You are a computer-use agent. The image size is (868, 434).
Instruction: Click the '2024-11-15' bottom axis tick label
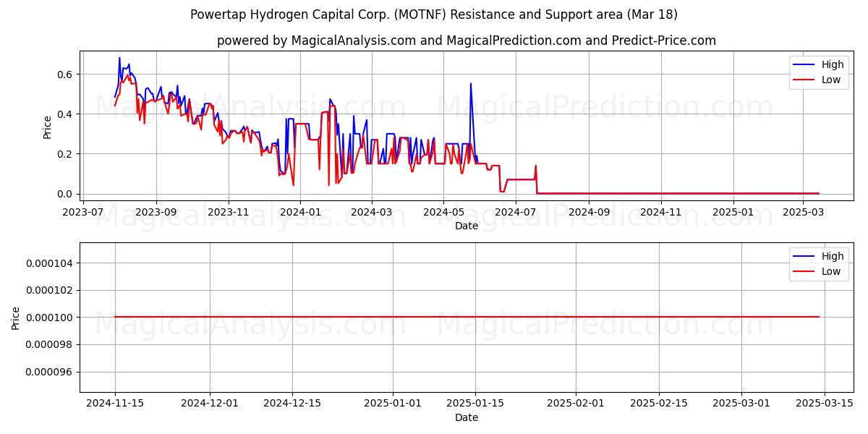[x=115, y=404]
